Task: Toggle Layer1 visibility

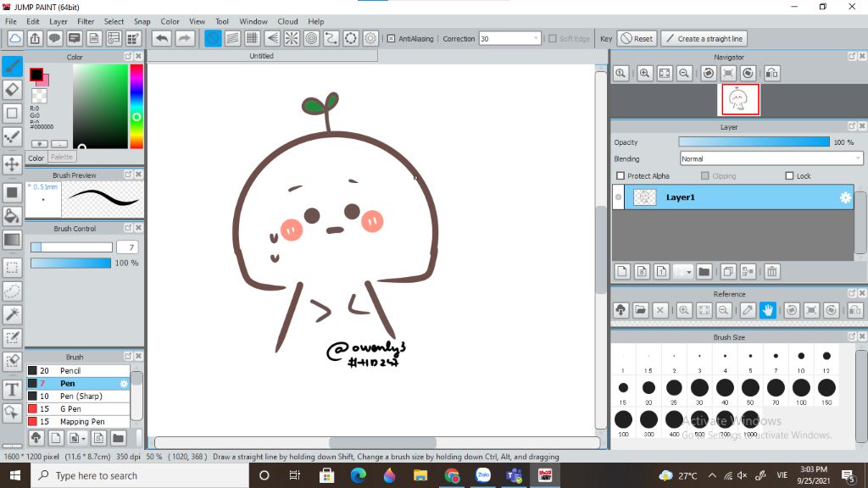Action: point(618,197)
